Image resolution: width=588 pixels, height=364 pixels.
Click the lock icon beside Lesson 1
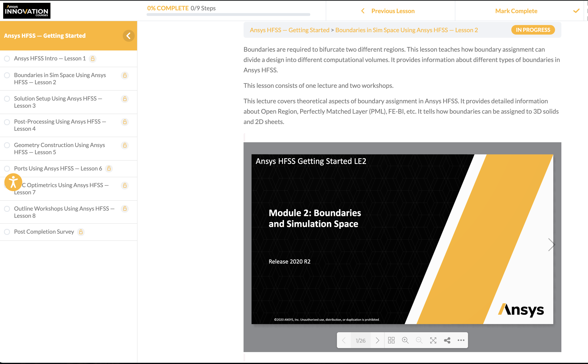(x=93, y=58)
